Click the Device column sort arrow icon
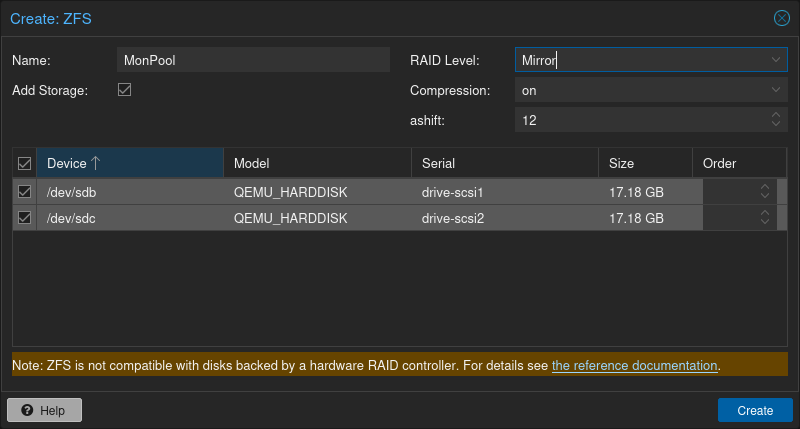The width and height of the screenshot is (800, 429). [95, 163]
